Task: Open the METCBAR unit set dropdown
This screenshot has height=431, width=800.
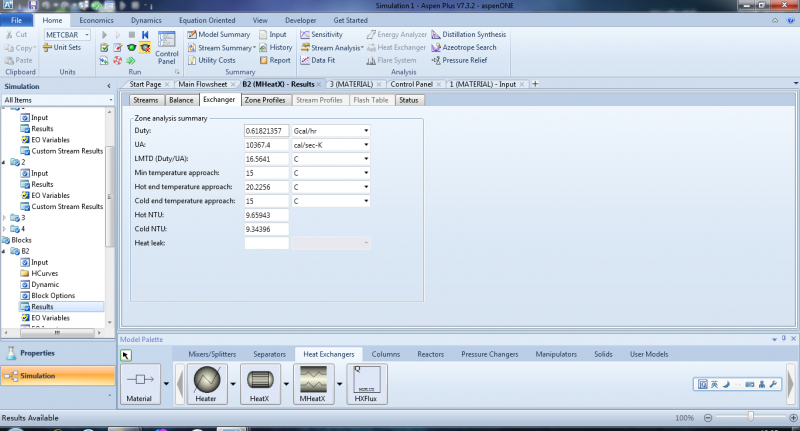Action: [86, 34]
